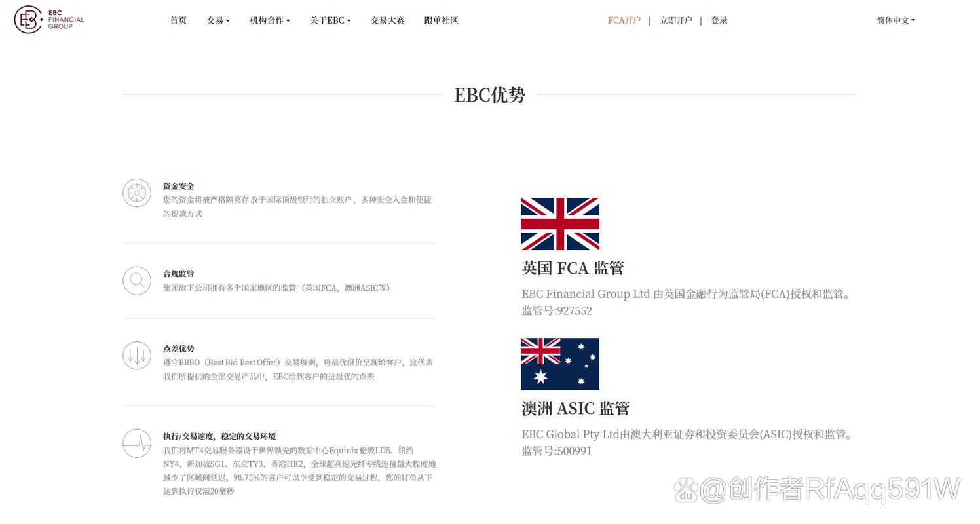Click the Australian flag above 澳洲 ASIC 监管

[560, 365]
